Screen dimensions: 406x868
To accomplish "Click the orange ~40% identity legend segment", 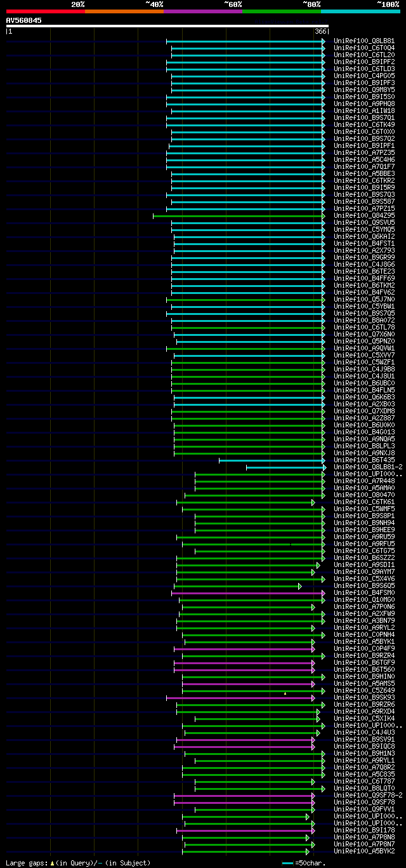I will pos(124,11).
